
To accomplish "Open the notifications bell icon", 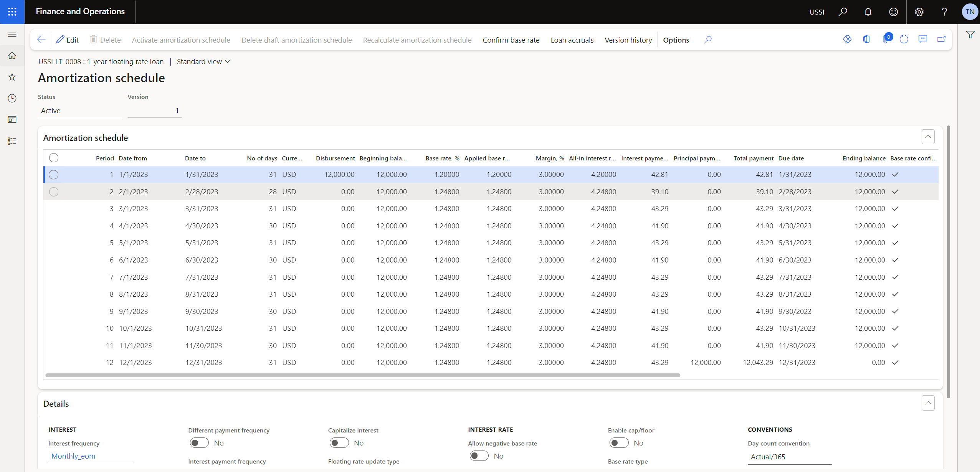I will coord(867,12).
